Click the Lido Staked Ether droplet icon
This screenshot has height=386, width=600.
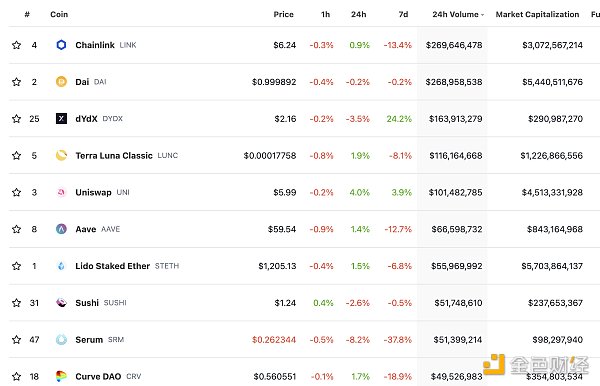pos(61,266)
